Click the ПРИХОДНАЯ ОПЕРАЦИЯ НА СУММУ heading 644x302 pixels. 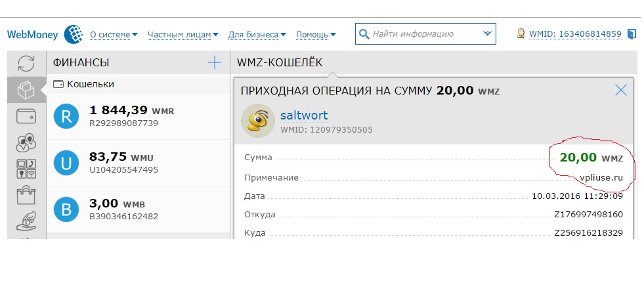(x=336, y=91)
